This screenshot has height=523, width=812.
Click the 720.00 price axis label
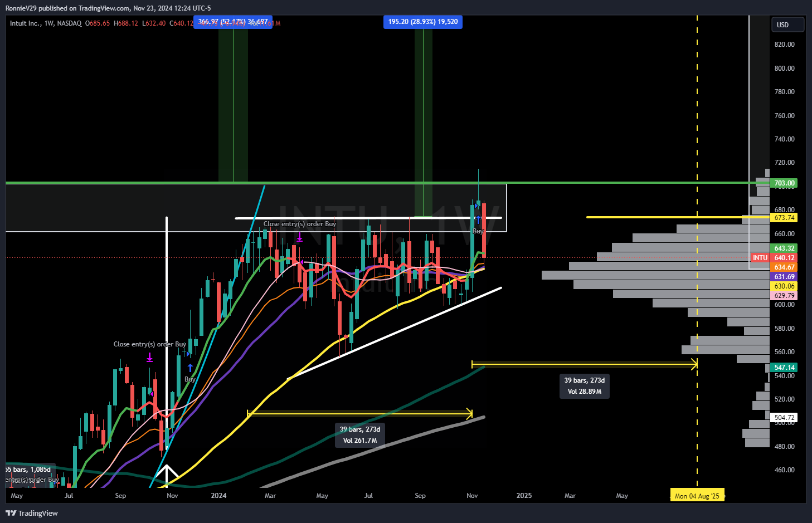(x=784, y=163)
